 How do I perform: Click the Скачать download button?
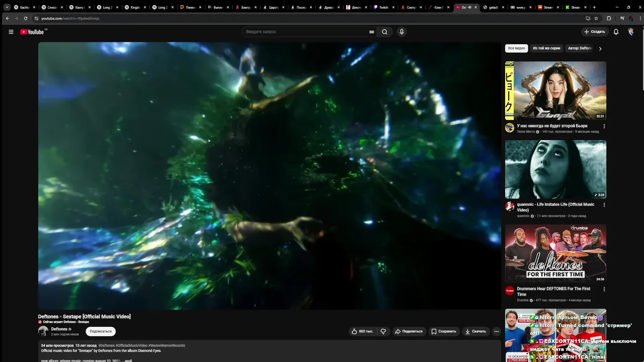click(x=475, y=331)
